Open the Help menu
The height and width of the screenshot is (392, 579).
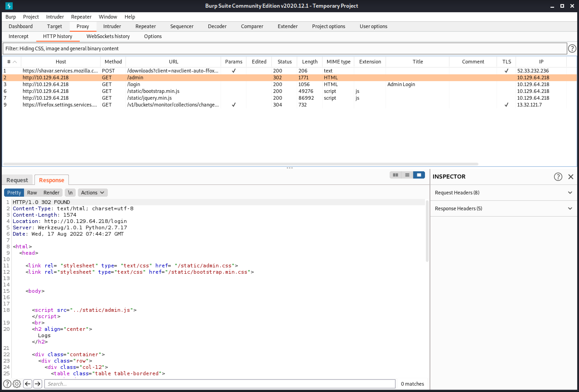click(x=130, y=17)
